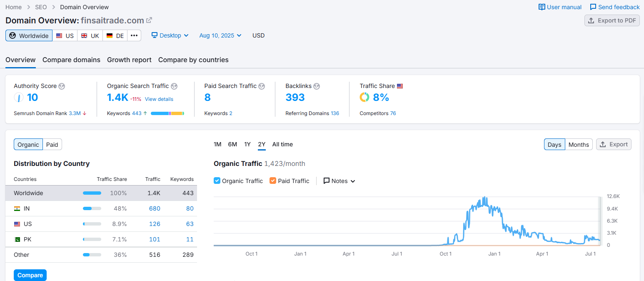
Task: Uncheck the Paid Traffic checkbox
Action: click(x=273, y=181)
